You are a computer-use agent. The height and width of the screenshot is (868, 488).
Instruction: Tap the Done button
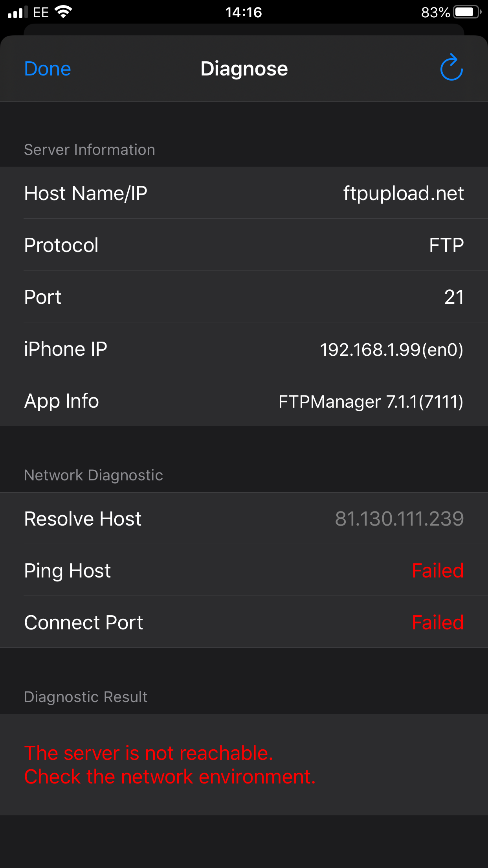coord(48,69)
